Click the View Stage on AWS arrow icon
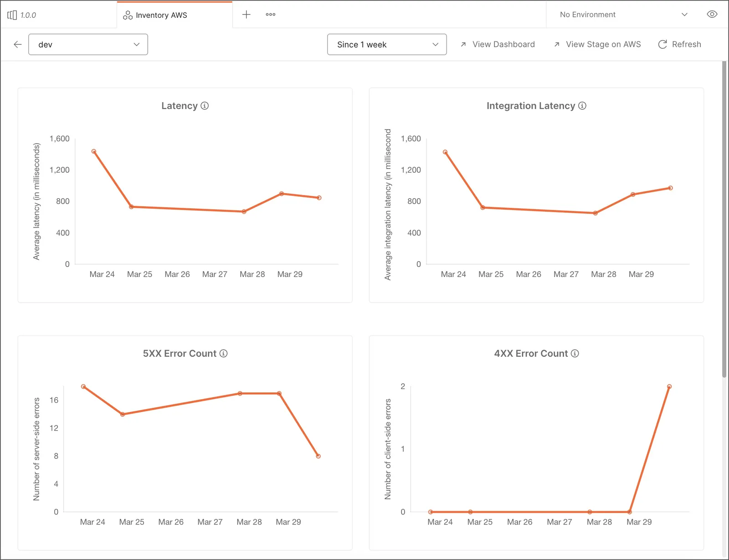The height and width of the screenshot is (560, 729). pos(557,44)
